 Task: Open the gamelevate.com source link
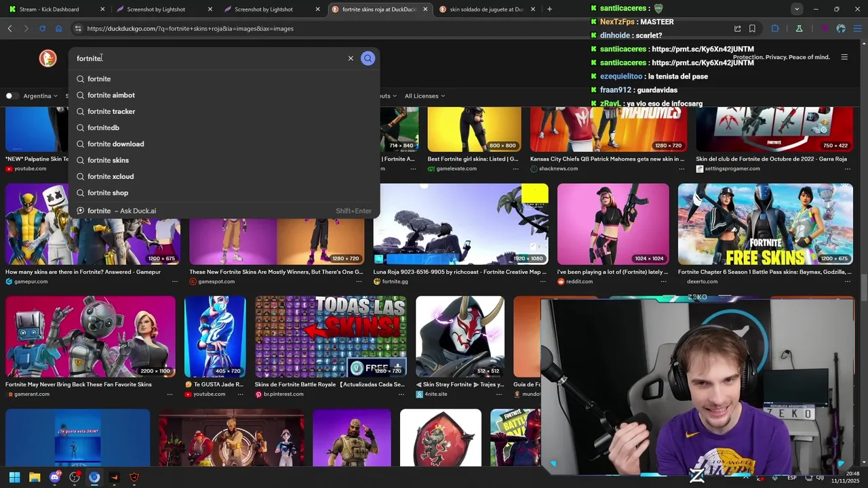click(x=456, y=168)
